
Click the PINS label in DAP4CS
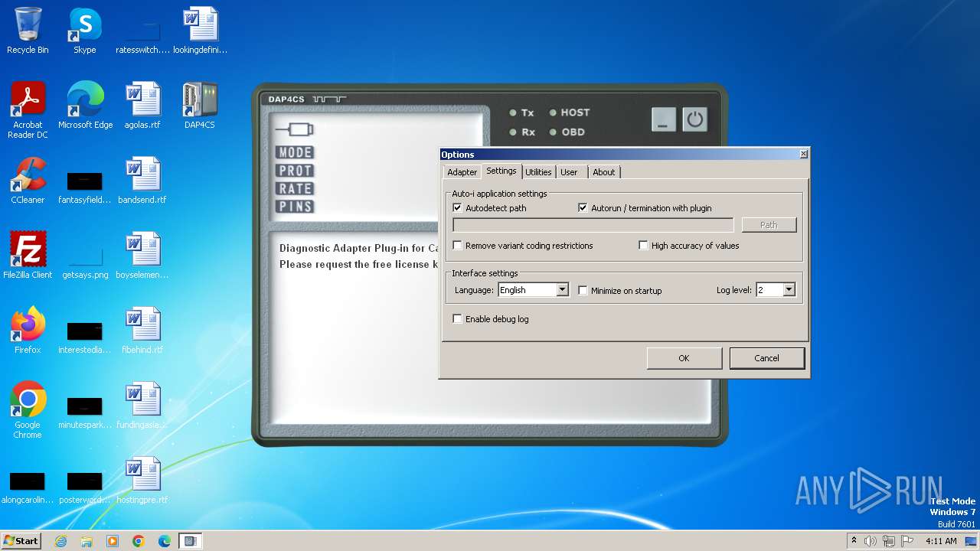coord(295,207)
